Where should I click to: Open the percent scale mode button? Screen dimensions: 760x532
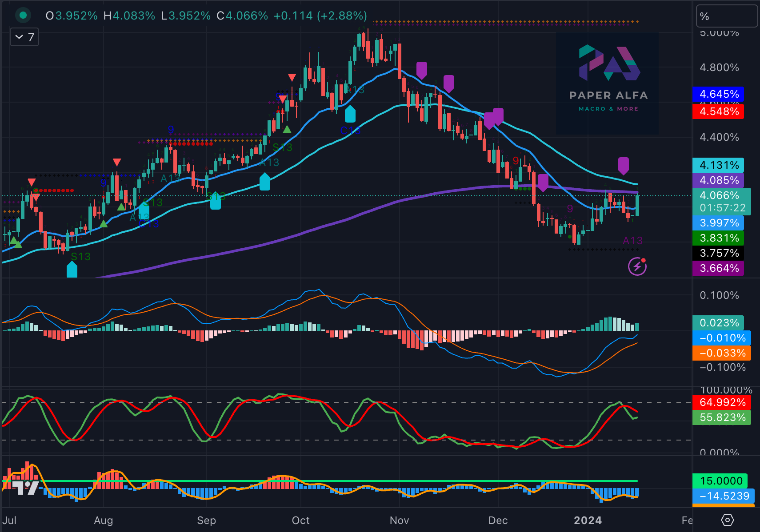(x=727, y=16)
